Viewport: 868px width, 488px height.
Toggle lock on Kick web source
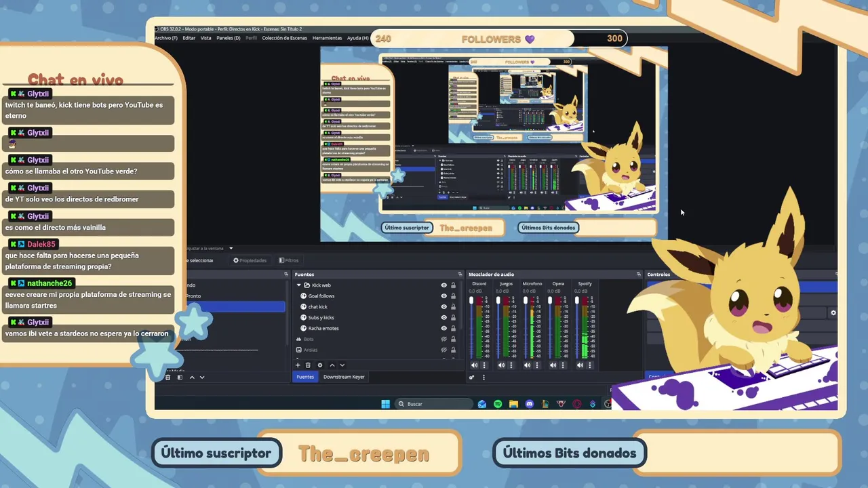tap(453, 285)
